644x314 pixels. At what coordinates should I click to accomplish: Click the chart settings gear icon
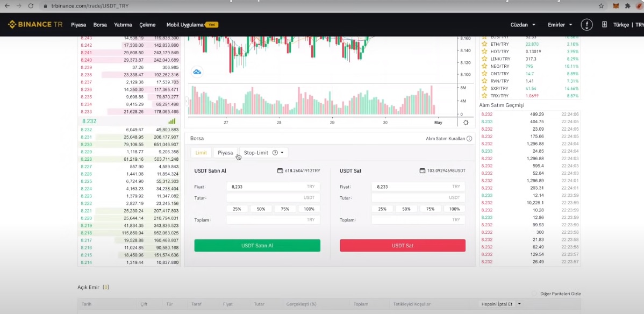click(466, 123)
